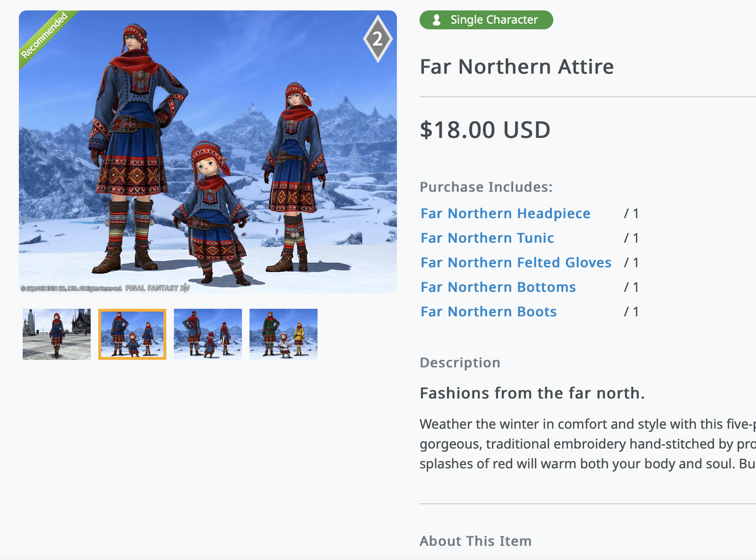The height and width of the screenshot is (560, 756).
Task: Expand the About This Item section
Action: pos(475,541)
